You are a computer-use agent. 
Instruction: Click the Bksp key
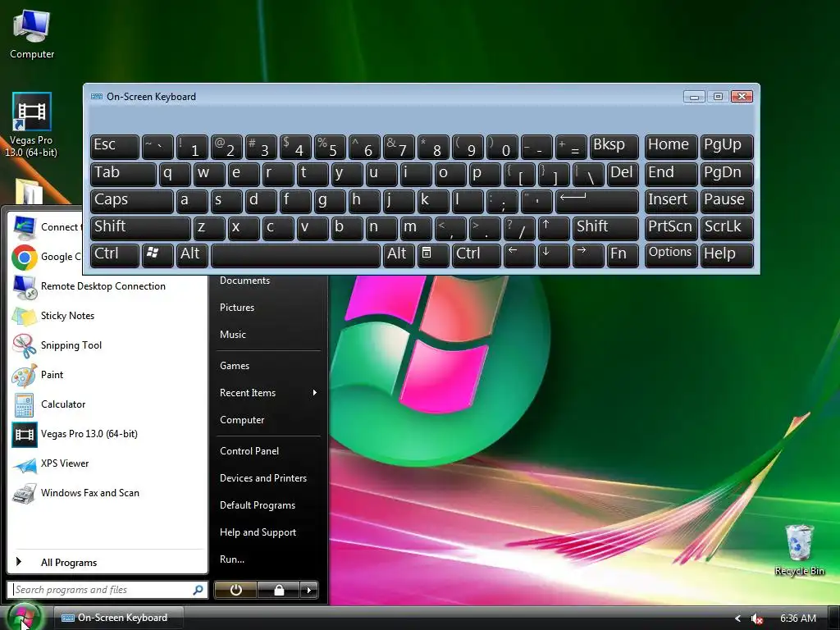[614, 147]
